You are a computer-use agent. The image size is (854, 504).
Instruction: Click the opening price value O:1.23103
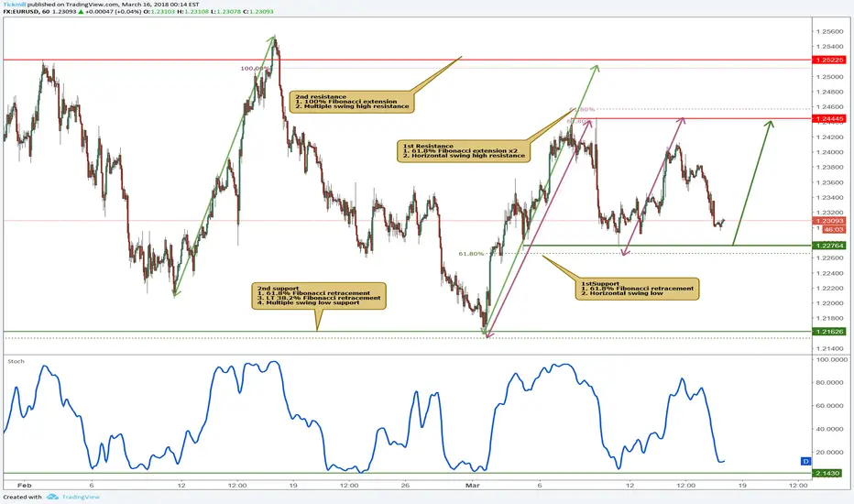point(159,11)
